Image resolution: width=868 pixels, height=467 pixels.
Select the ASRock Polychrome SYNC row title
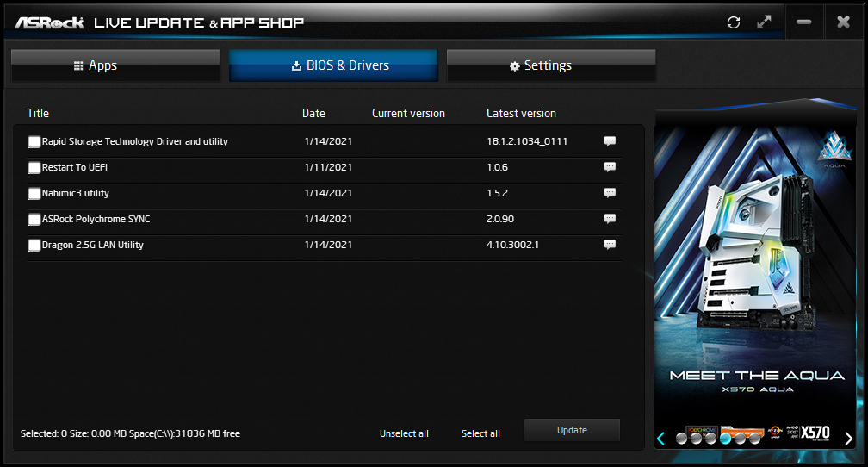[x=96, y=219]
